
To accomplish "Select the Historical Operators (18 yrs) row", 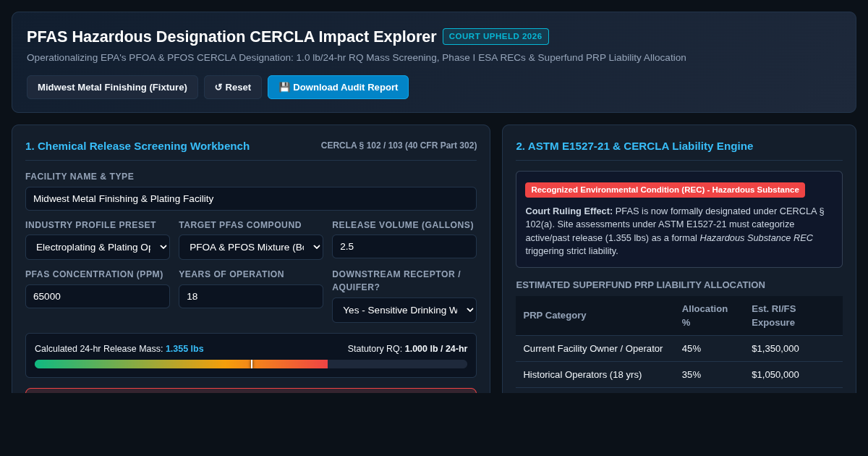I will point(679,375).
